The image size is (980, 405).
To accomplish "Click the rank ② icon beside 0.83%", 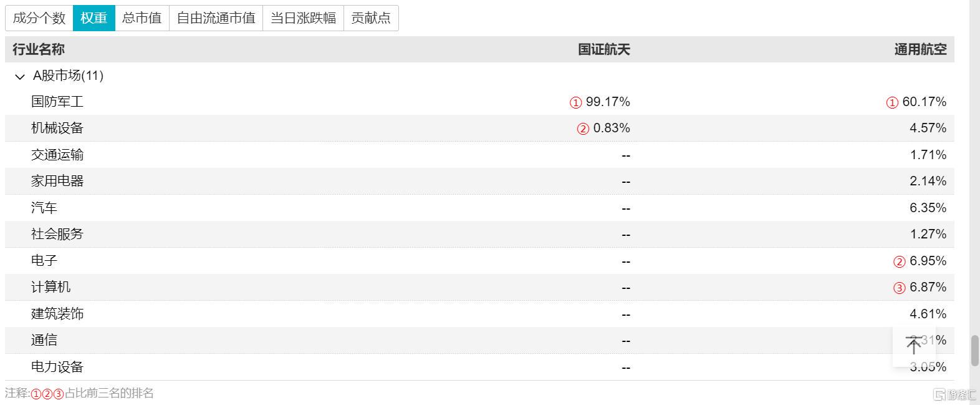I will (583, 129).
